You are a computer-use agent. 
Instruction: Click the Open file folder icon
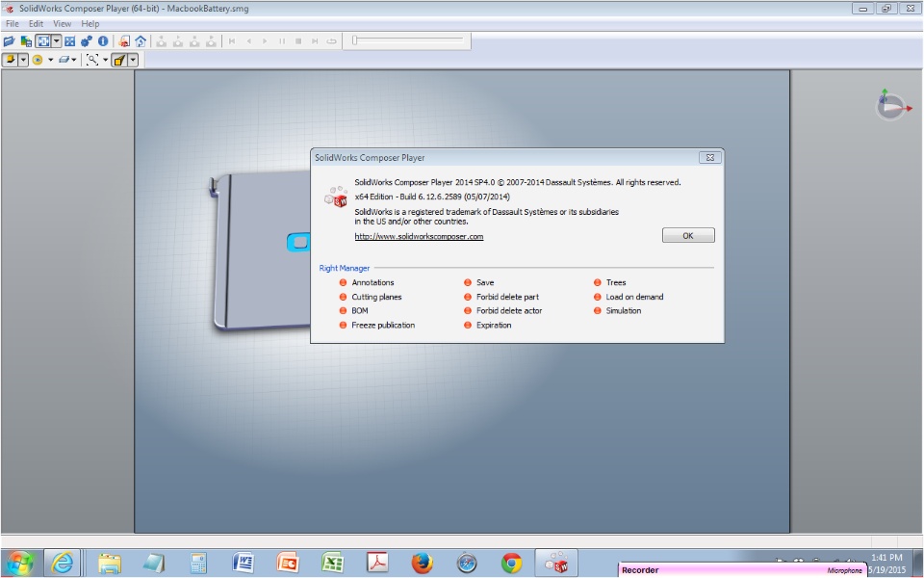point(9,41)
